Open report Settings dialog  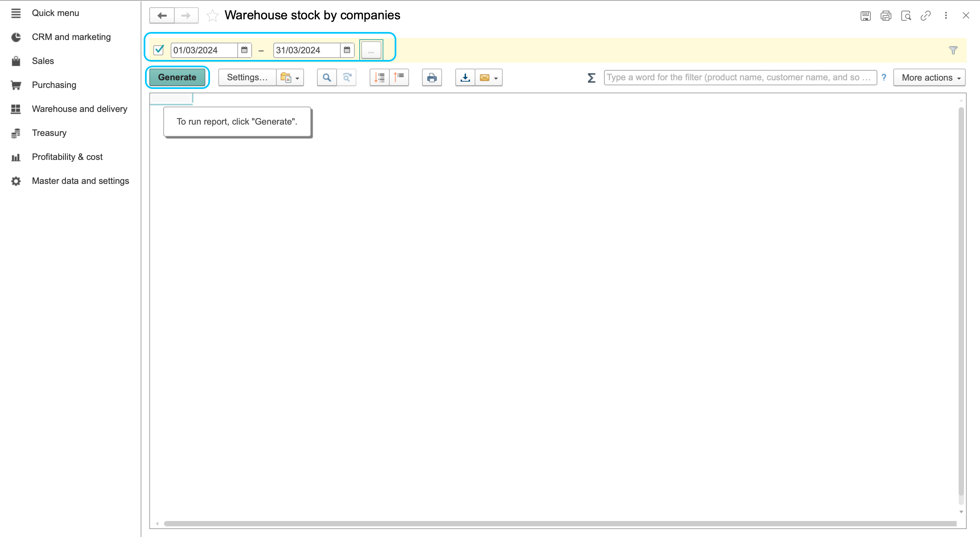tap(247, 77)
